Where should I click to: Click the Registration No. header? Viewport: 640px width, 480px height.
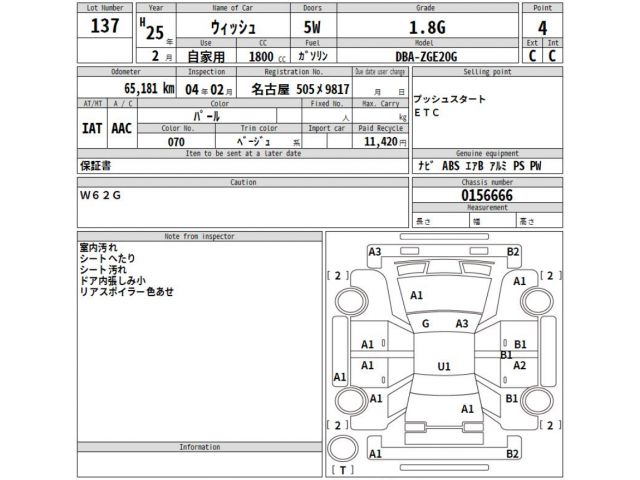click(x=294, y=72)
